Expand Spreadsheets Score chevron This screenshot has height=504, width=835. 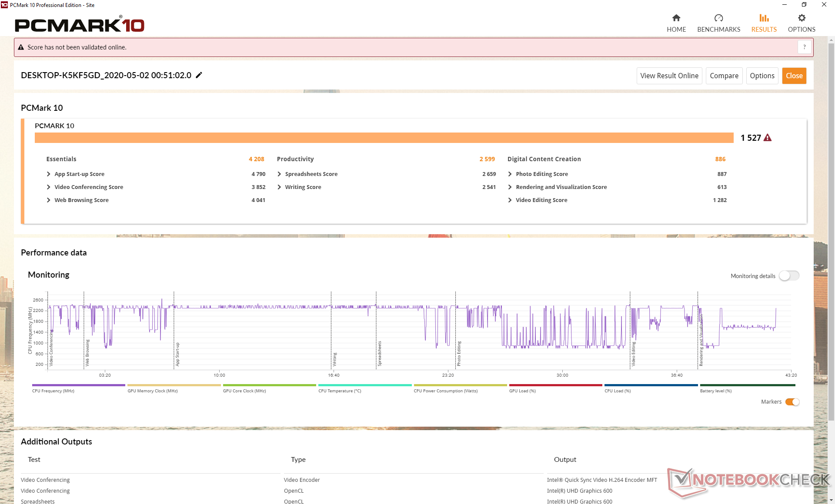tap(279, 174)
